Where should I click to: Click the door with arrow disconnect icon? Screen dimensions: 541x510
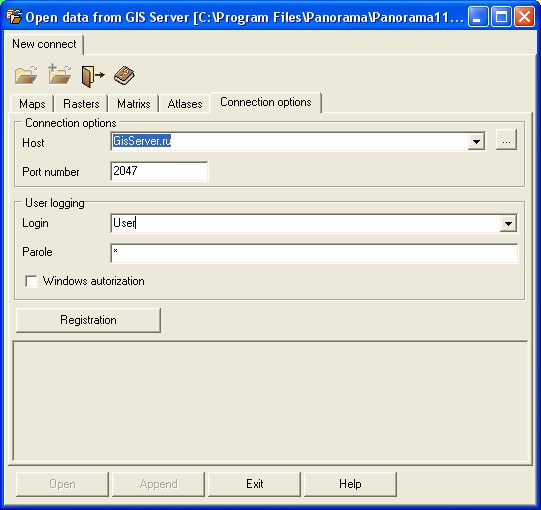pos(92,76)
